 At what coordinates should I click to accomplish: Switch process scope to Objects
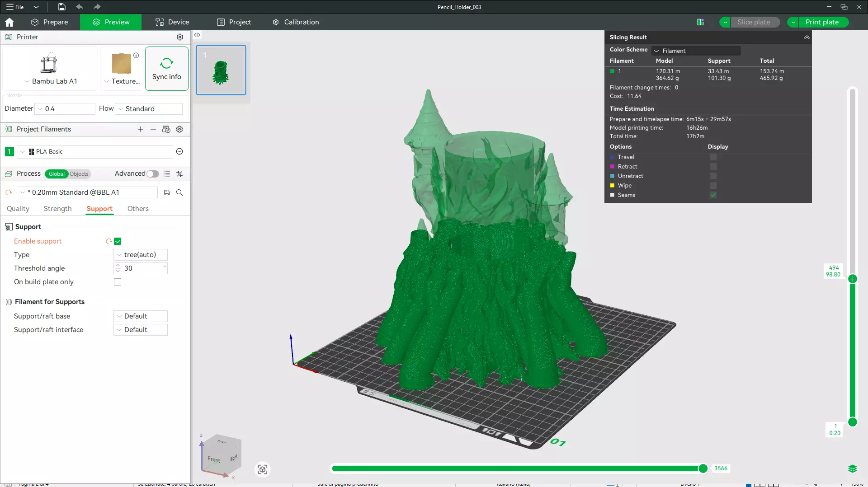tap(79, 174)
